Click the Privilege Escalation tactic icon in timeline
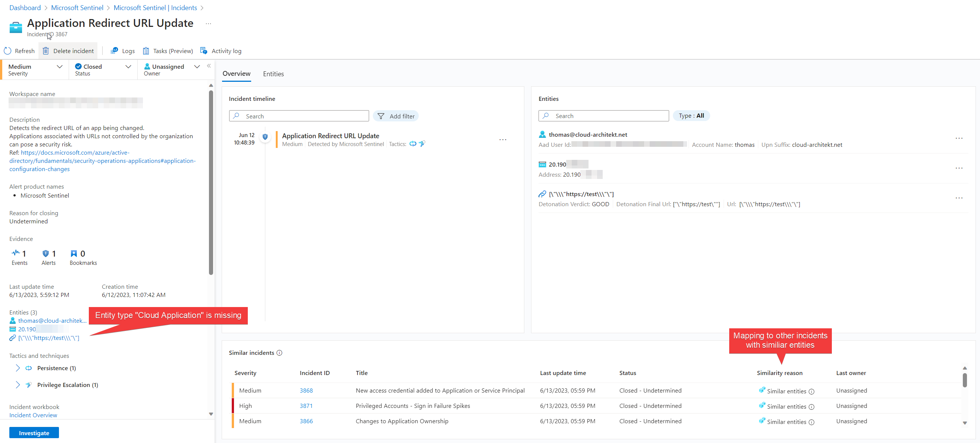This screenshot has width=980, height=443. pos(422,144)
